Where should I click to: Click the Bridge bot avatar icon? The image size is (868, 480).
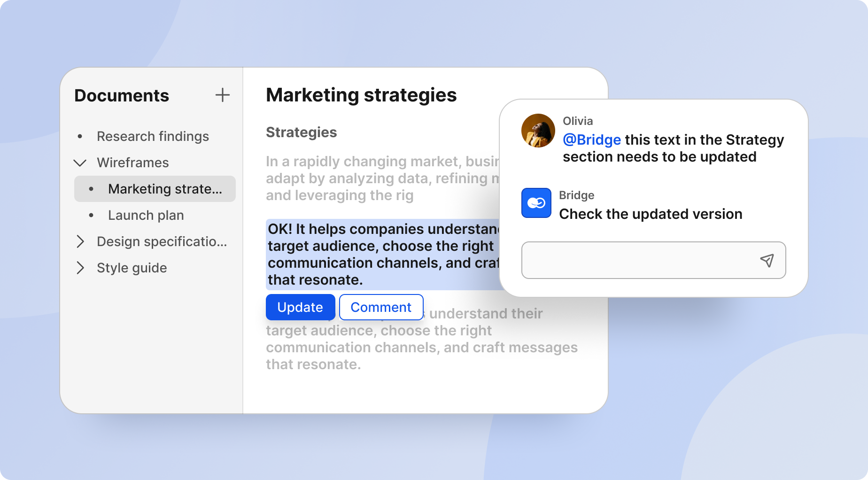536,203
